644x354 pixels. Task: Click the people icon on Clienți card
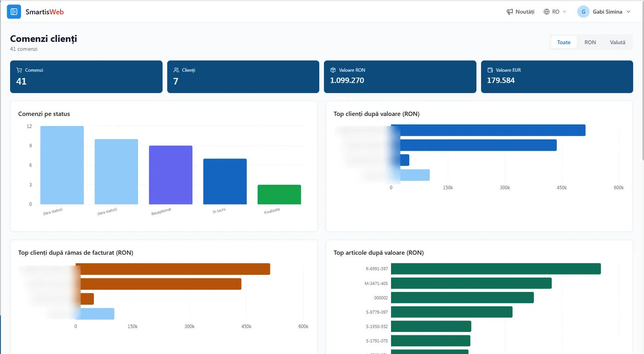tap(176, 70)
